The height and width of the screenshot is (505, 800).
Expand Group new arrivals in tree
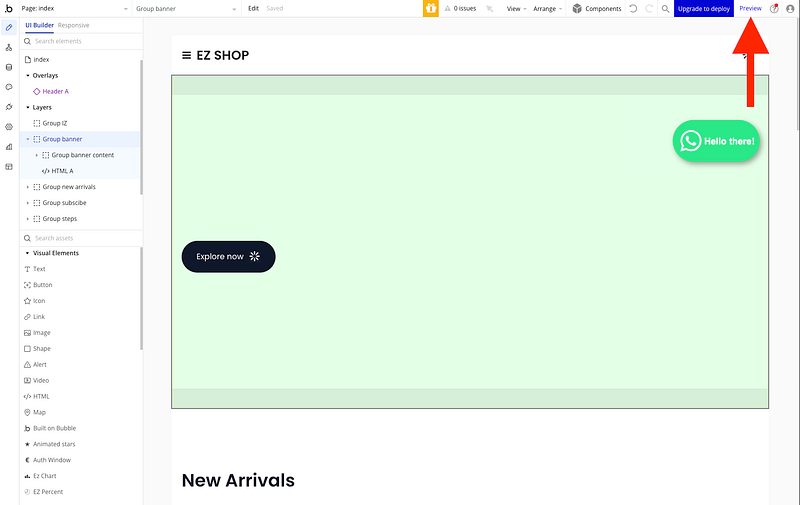28,187
